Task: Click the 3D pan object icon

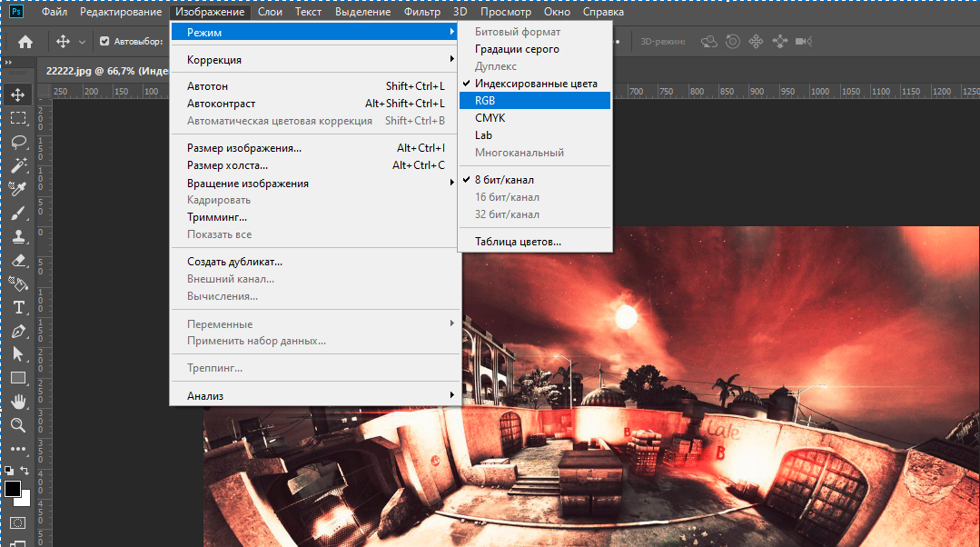Action: point(757,42)
